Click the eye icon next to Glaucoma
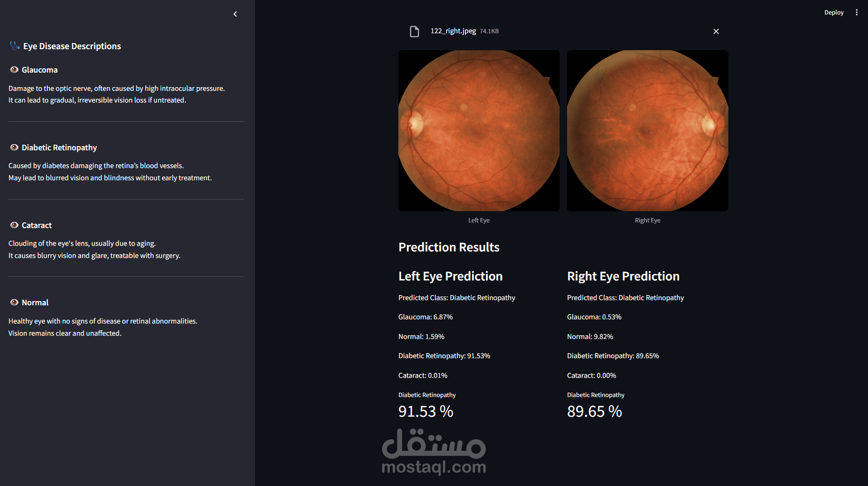The height and width of the screenshot is (486, 868). (14, 70)
